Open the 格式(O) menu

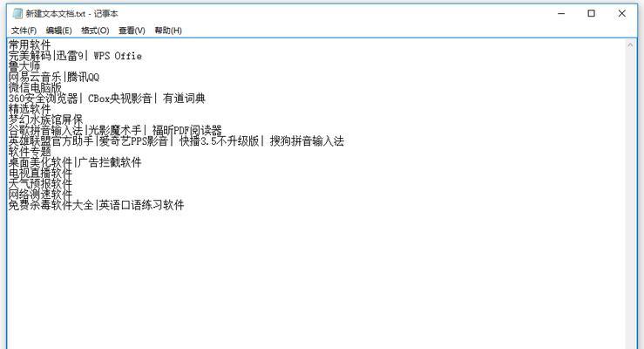[95, 31]
